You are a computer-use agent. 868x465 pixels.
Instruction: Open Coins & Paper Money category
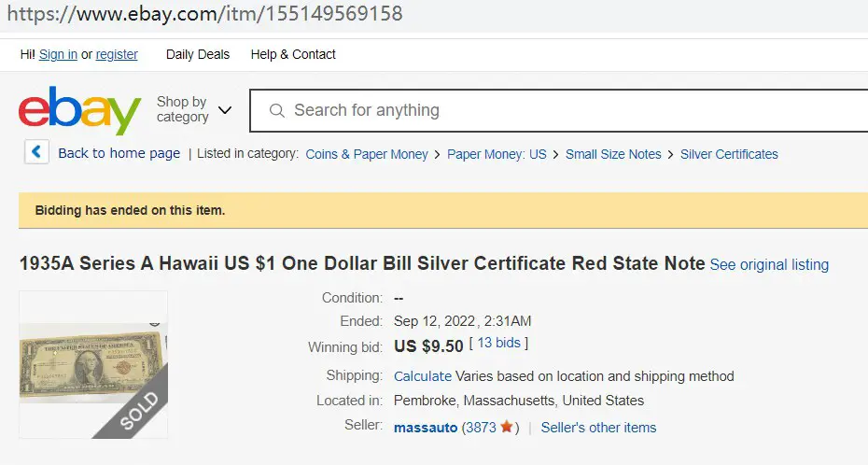[367, 154]
